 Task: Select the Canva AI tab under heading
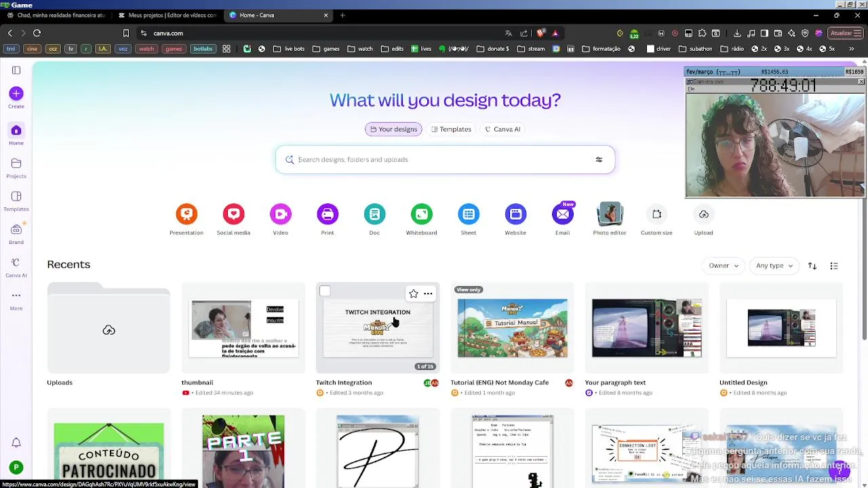[502, 129]
